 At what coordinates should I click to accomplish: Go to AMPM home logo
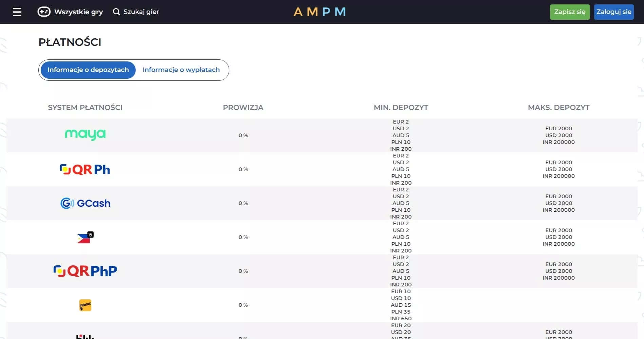click(x=319, y=12)
